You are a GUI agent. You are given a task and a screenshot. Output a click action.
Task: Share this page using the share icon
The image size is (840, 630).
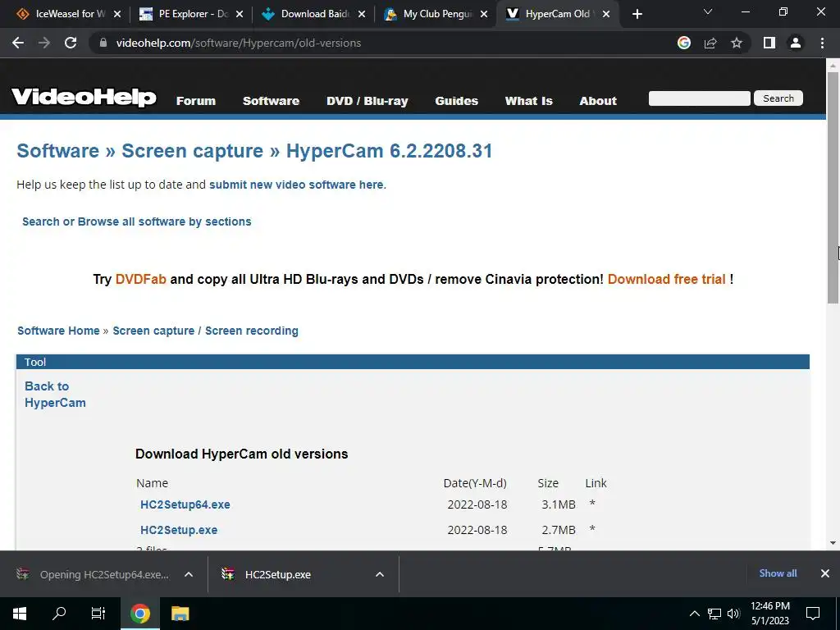(710, 43)
